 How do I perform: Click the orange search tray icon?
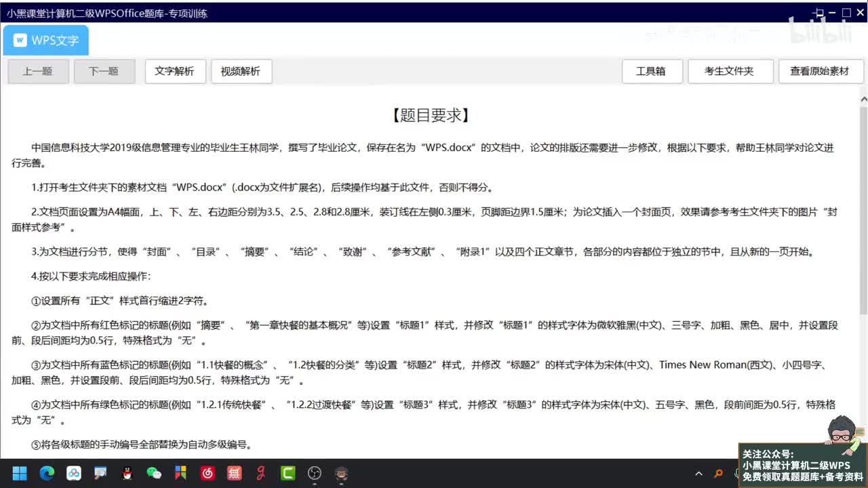coord(719,474)
